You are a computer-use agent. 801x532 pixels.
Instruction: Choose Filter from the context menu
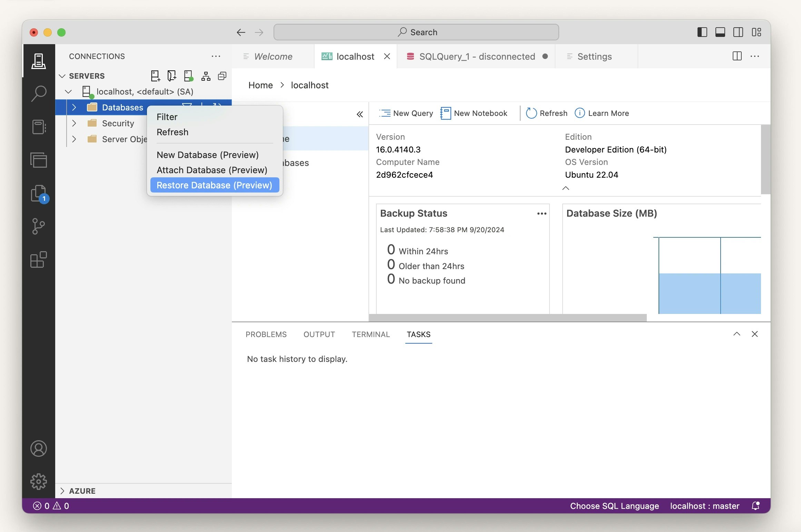click(x=215, y=117)
